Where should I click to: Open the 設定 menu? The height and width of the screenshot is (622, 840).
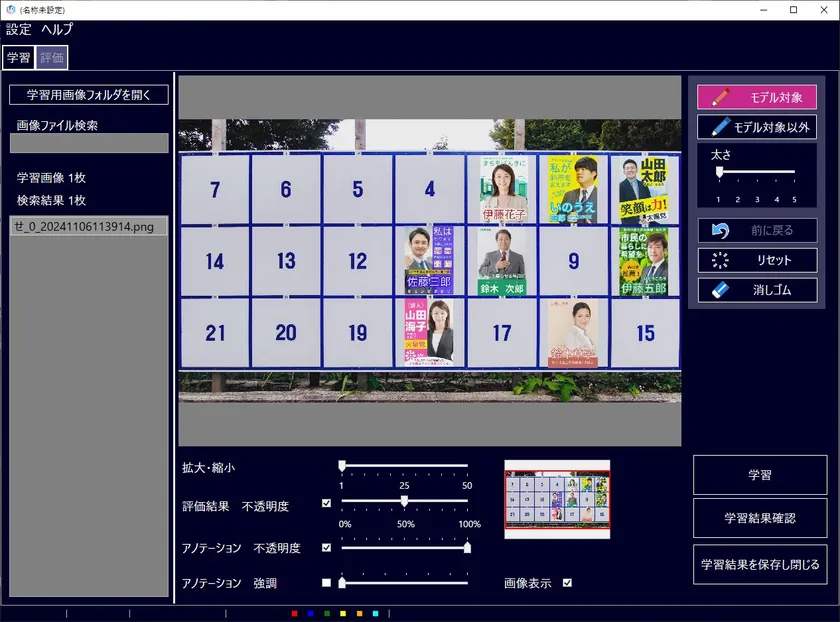coord(18,29)
